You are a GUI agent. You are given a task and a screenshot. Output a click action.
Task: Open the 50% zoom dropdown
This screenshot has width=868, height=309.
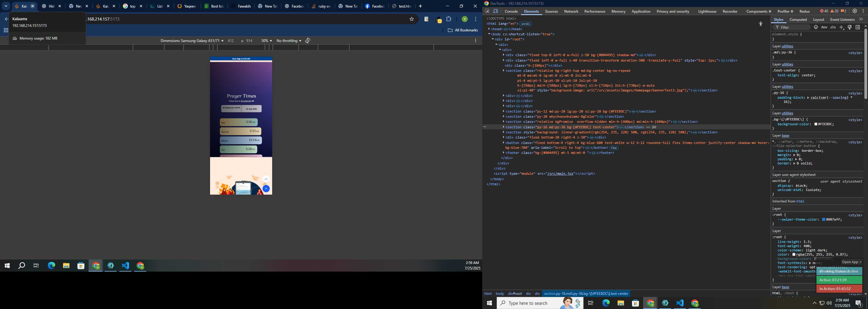(266, 41)
